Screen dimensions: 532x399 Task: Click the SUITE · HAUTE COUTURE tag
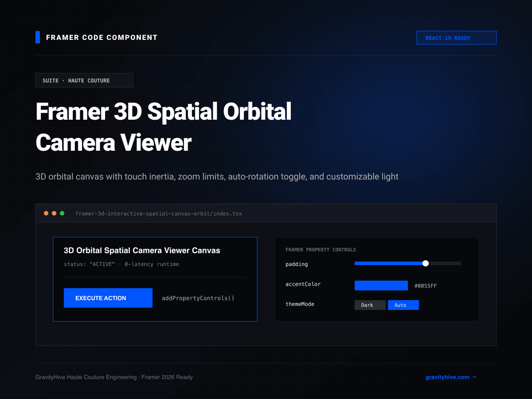click(84, 80)
